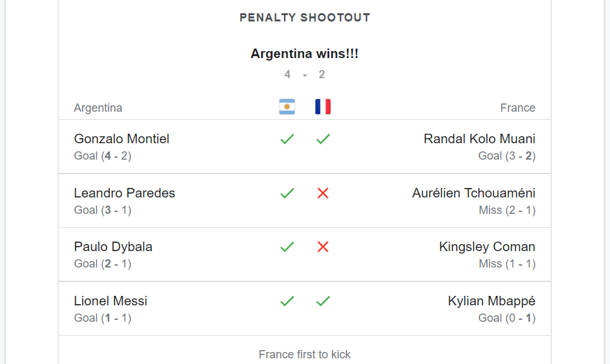Click Randal Kolo Muani's green checkmark
The image size is (610, 364).
[323, 139]
